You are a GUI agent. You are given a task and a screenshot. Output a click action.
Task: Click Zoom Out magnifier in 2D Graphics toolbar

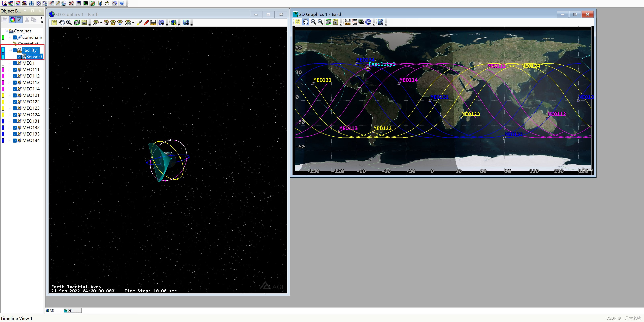point(320,22)
